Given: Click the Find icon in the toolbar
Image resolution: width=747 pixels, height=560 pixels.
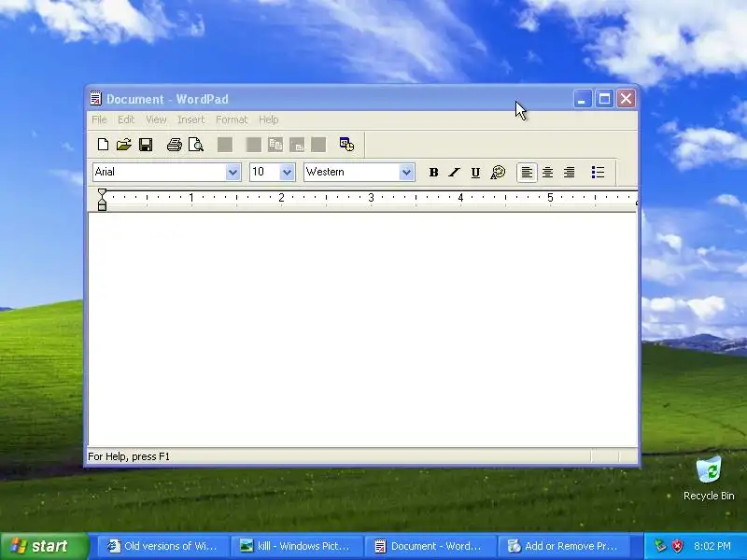Looking at the screenshot, I should (x=225, y=145).
